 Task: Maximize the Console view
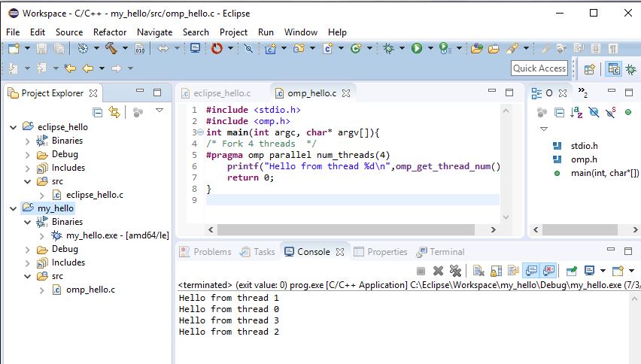[628, 250]
